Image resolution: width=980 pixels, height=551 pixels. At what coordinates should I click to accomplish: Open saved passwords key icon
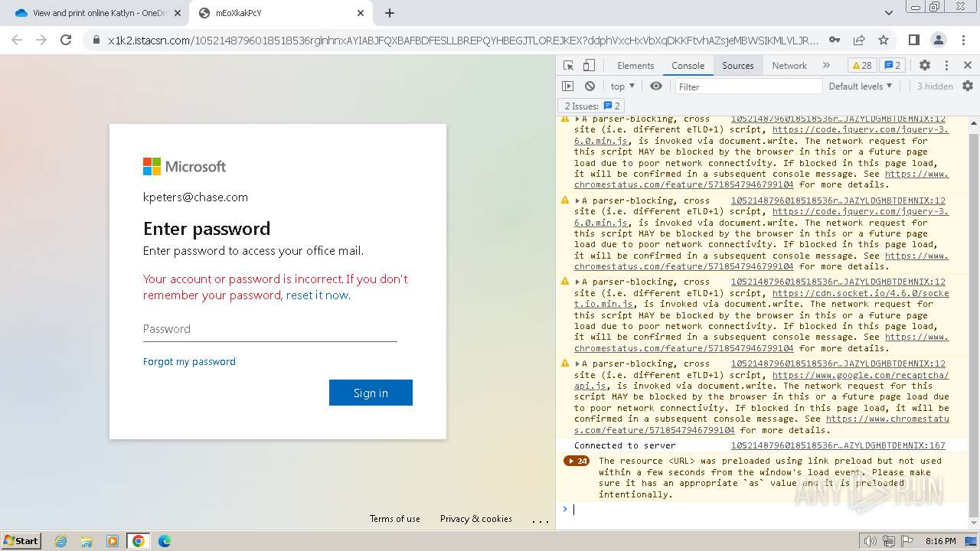(835, 40)
